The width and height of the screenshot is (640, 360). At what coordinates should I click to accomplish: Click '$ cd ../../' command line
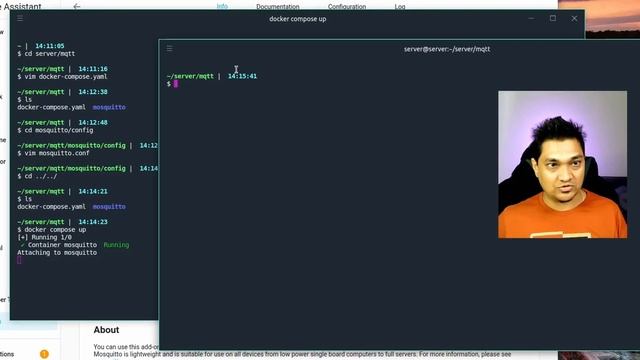pos(37,176)
